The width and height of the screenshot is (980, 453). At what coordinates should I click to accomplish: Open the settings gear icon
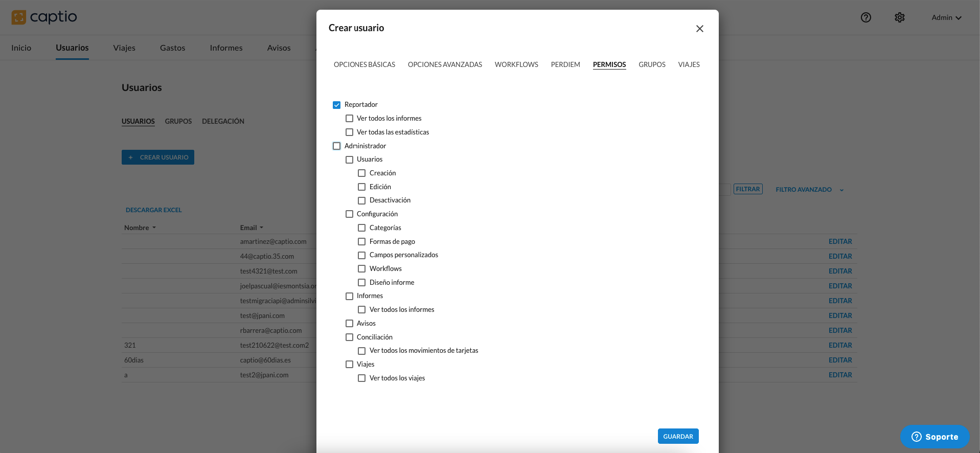[x=900, y=17]
